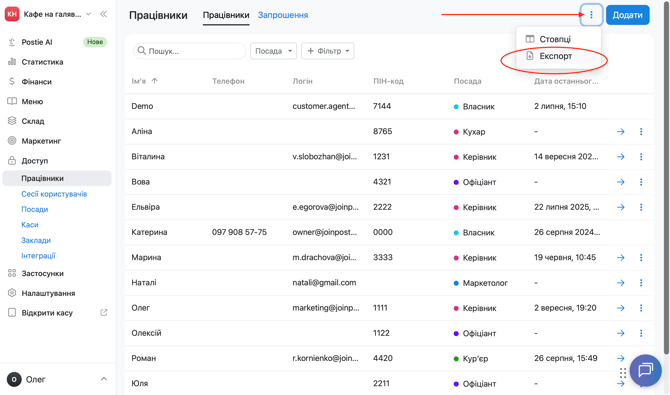The width and height of the screenshot is (670, 395).
Task: Open Заклади in the sidebar
Action: tap(36, 240)
